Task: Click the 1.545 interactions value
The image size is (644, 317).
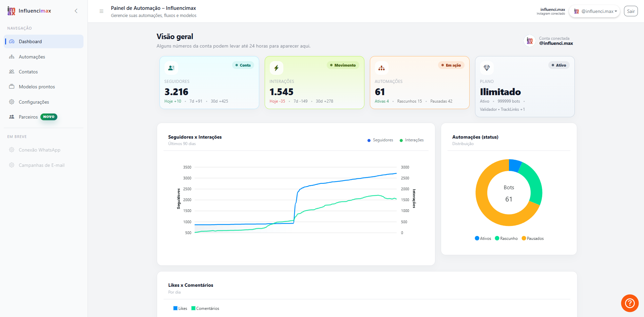Action: (282, 92)
